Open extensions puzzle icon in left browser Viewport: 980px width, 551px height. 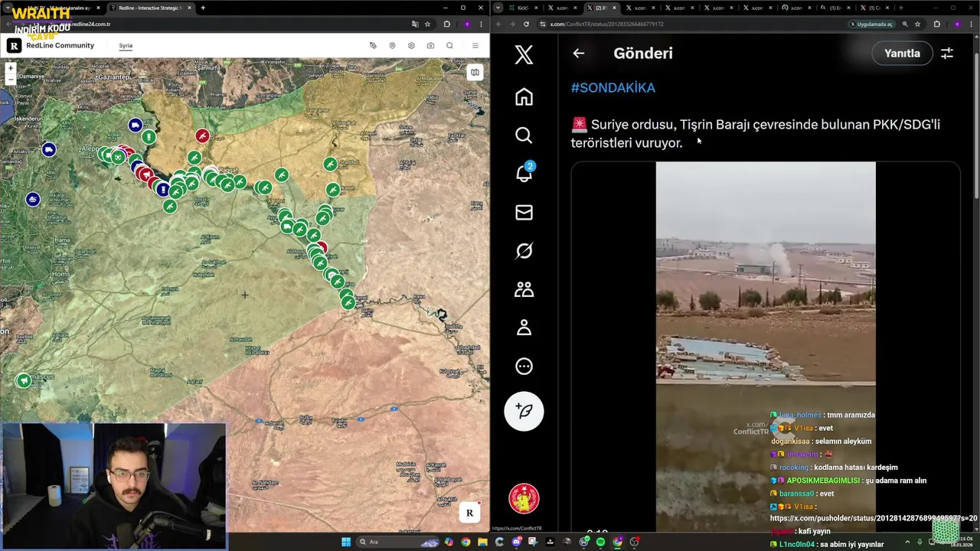[x=447, y=24]
